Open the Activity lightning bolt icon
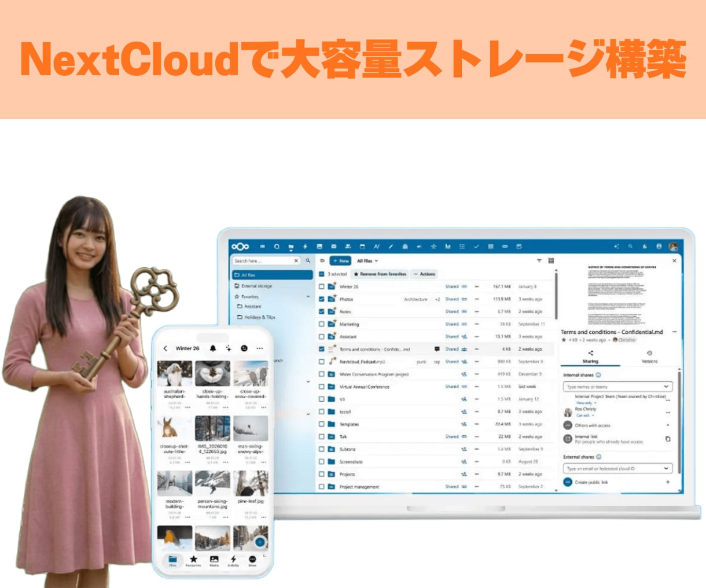Screen dimensions: 706x588 pyautogui.click(x=305, y=247)
